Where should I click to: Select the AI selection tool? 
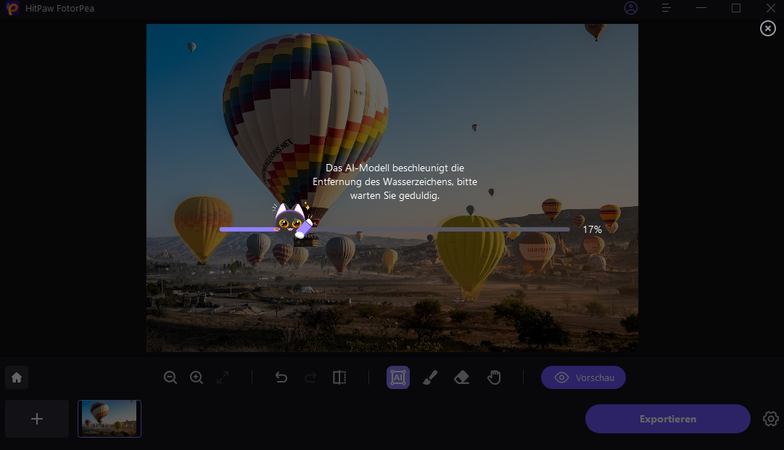coord(398,378)
